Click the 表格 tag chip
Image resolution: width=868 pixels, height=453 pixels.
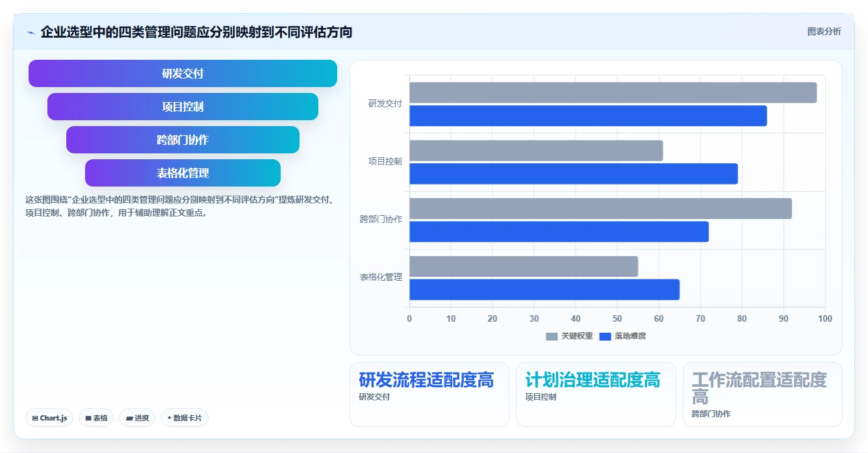pyautogui.click(x=96, y=418)
